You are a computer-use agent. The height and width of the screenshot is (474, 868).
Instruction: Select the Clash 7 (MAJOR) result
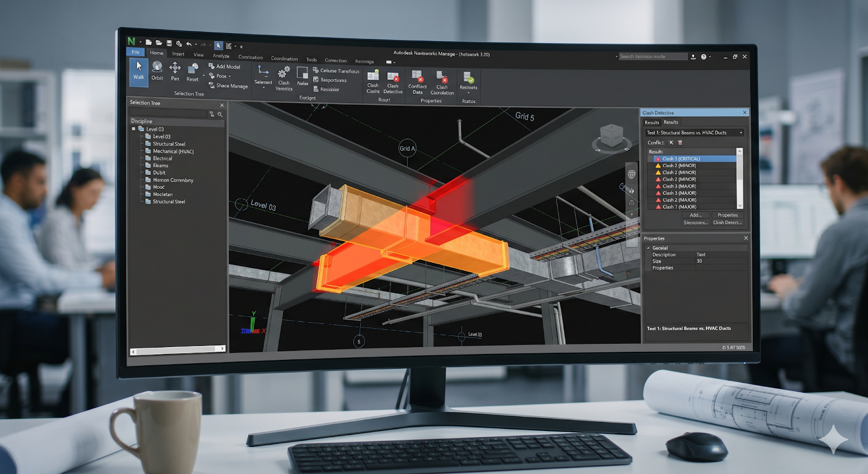pyautogui.click(x=692, y=207)
